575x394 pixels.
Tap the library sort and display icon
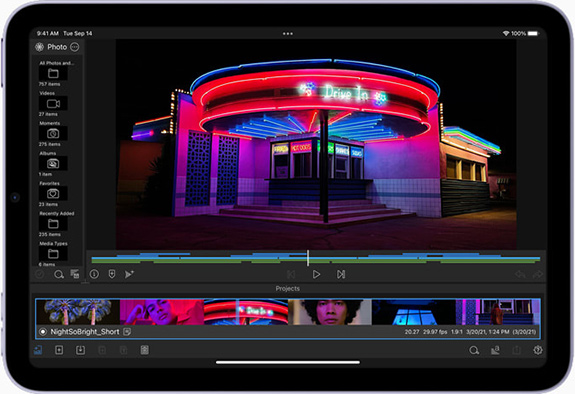coord(75,274)
